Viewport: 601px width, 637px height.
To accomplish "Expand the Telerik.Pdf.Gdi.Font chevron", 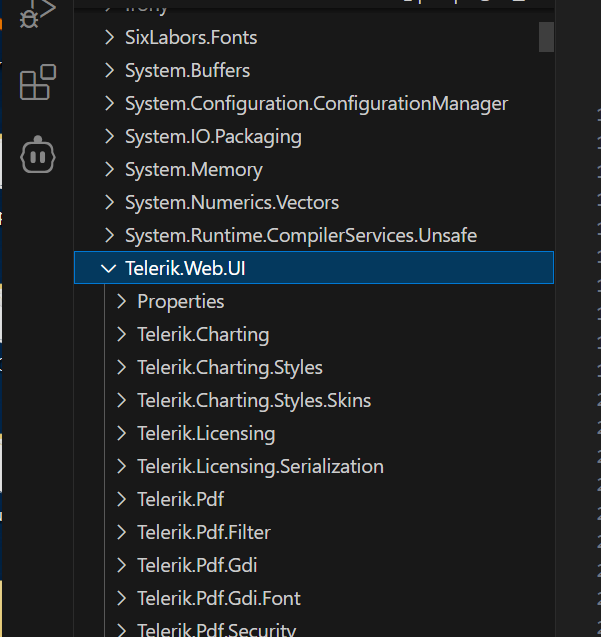I will [121, 598].
